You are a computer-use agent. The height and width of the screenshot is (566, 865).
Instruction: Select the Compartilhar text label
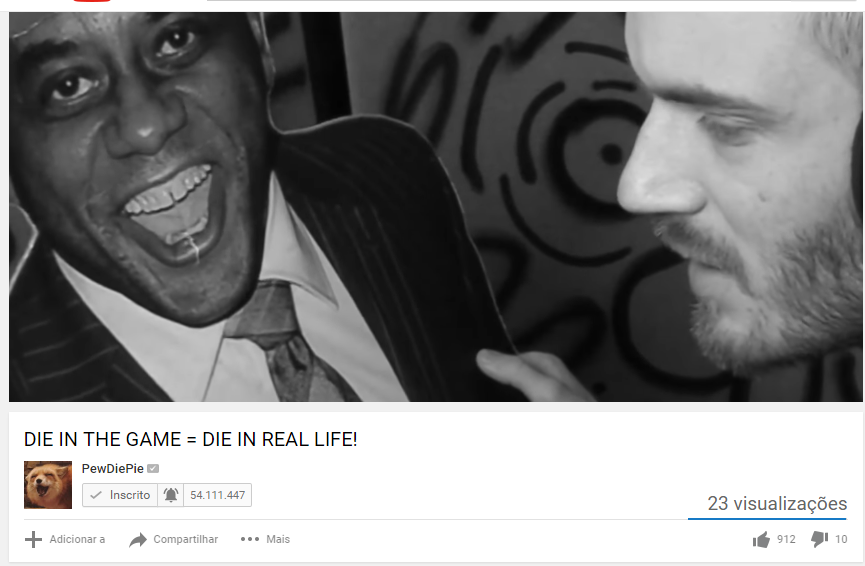click(x=185, y=539)
